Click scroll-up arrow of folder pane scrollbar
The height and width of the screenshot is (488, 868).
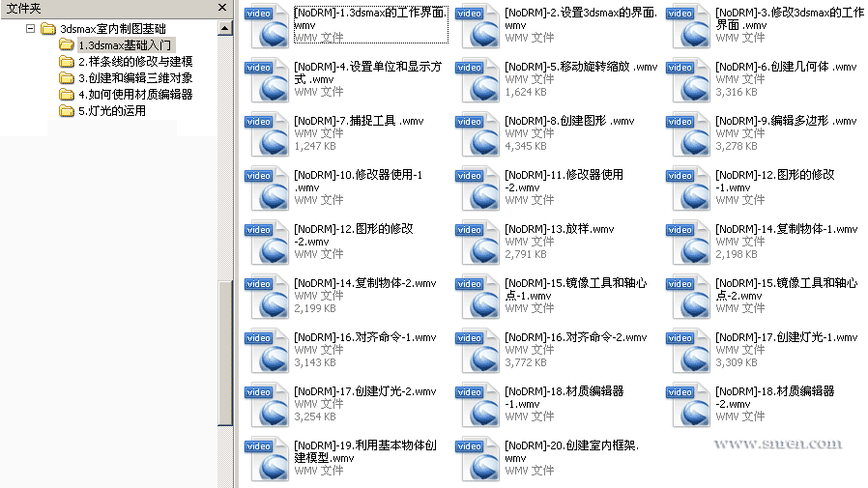(225, 28)
